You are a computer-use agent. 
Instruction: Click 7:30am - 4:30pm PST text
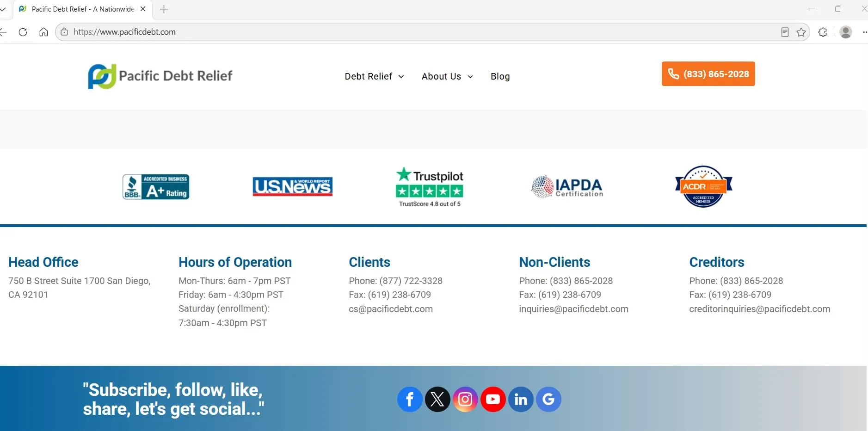(222, 323)
